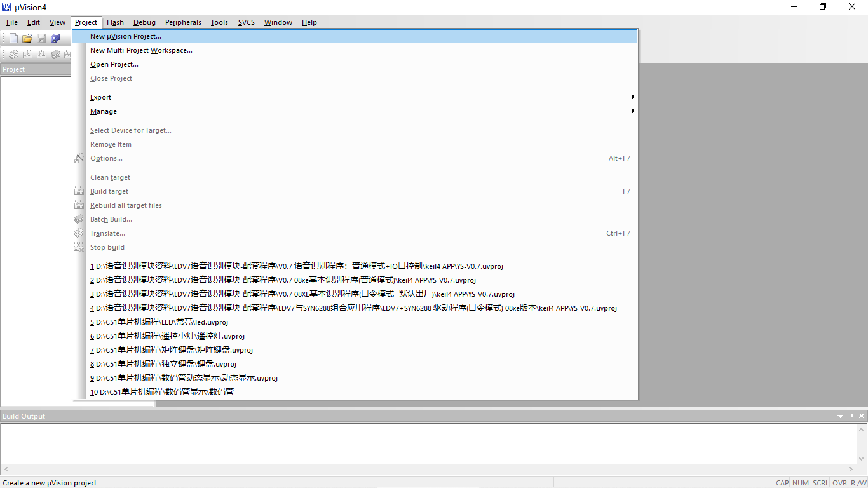Click the Translate icon in build toolbar
The height and width of the screenshot is (488, 868).
tap(13, 55)
